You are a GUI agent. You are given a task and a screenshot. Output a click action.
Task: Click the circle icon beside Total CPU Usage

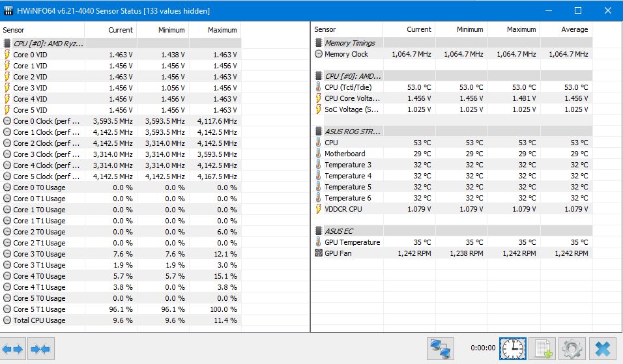[7, 320]
